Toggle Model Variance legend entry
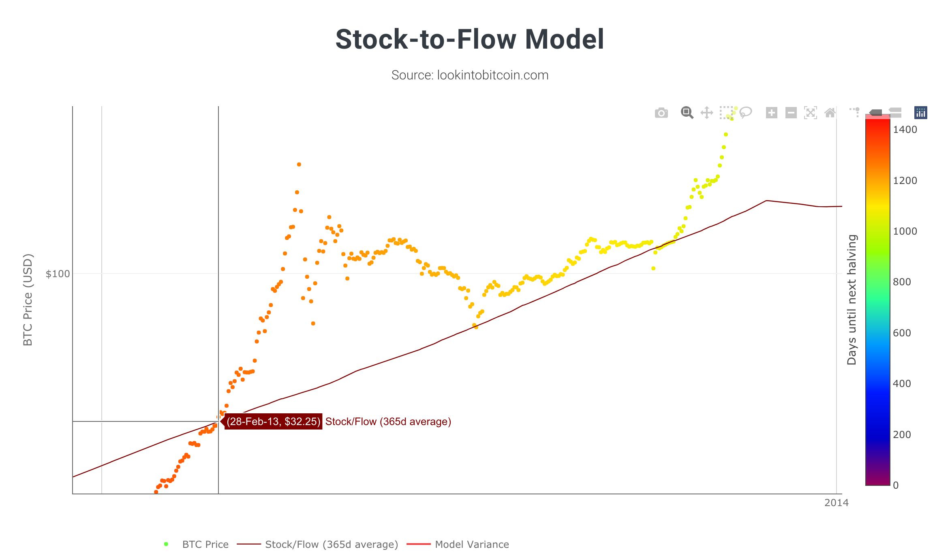Image resolution: width=950 pixels, height=560 pixels. (x=471, y=544)
